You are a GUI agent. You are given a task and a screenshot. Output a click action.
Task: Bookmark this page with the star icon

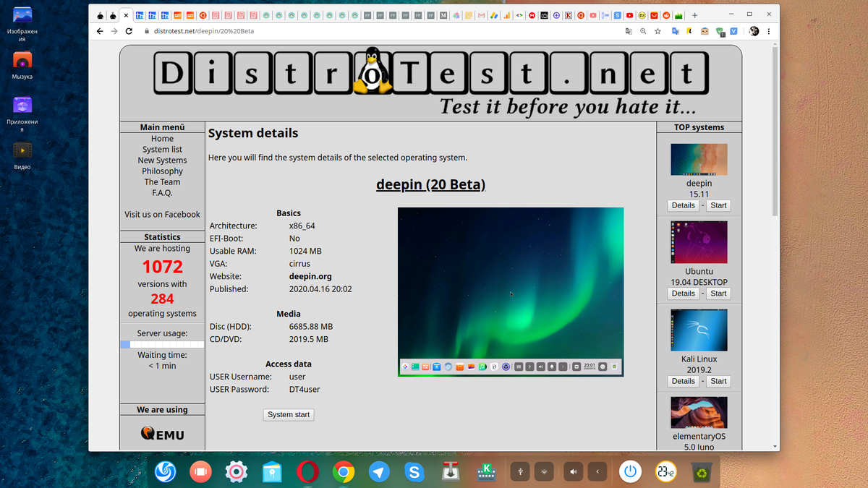pyautogui.click(x=658, y=31)
